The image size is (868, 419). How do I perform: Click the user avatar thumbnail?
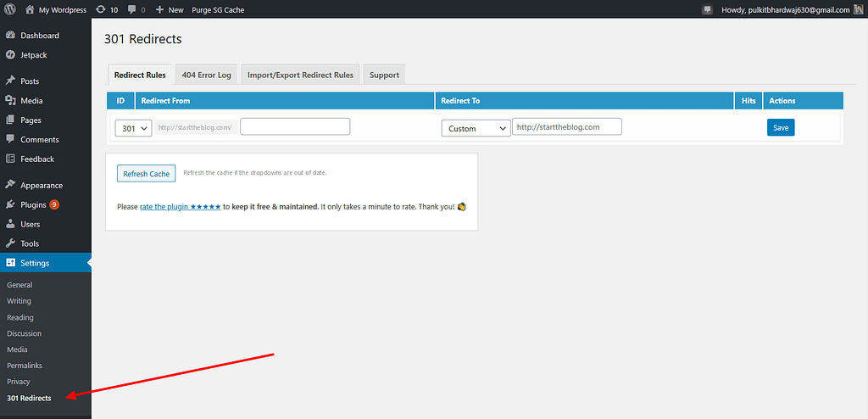tap(859, 9)
